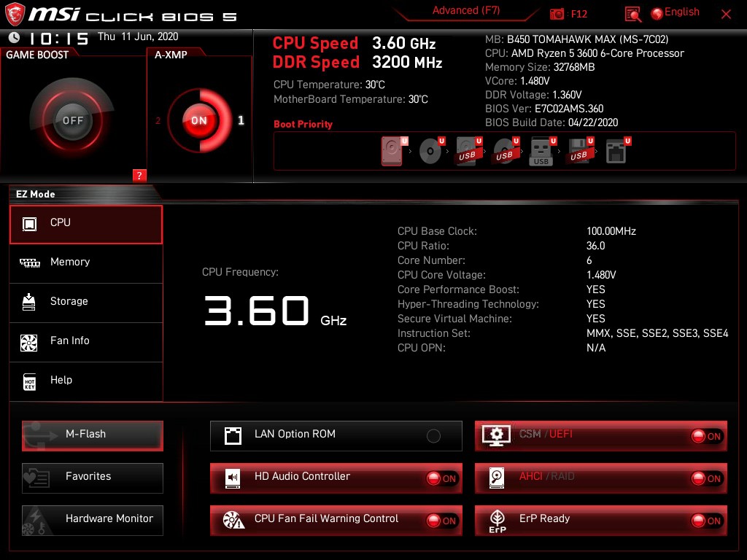This screenshot has width=747, height=560.
Task: Click the clock icon by the time
Action: (15, 37)
